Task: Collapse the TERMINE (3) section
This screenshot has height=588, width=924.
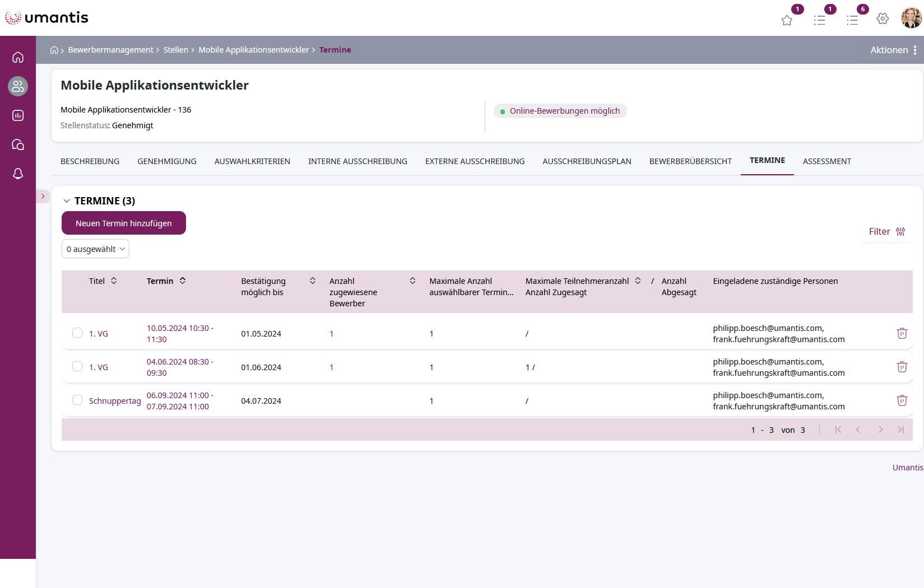Action: tap(67, 201)
